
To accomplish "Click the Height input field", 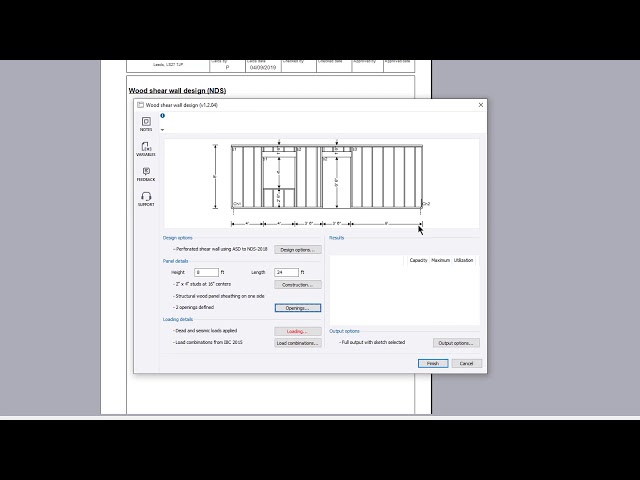I will click(x=206, y=272).
